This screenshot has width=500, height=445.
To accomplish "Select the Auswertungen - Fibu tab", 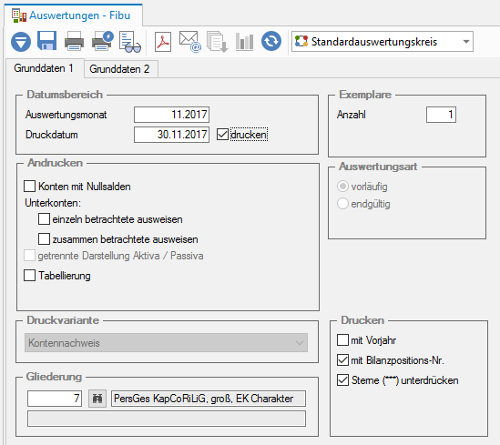I will pyautogui.click(x=73, y=15).
